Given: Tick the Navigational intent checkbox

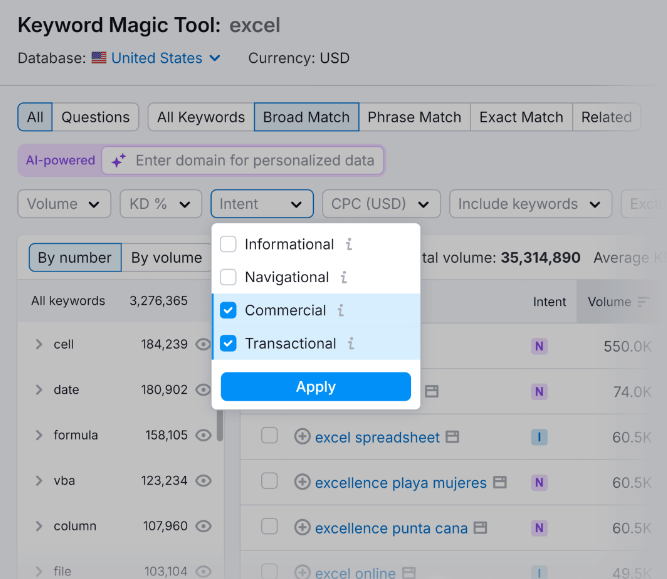Looking at the screenshot, I should coord(228,277).
